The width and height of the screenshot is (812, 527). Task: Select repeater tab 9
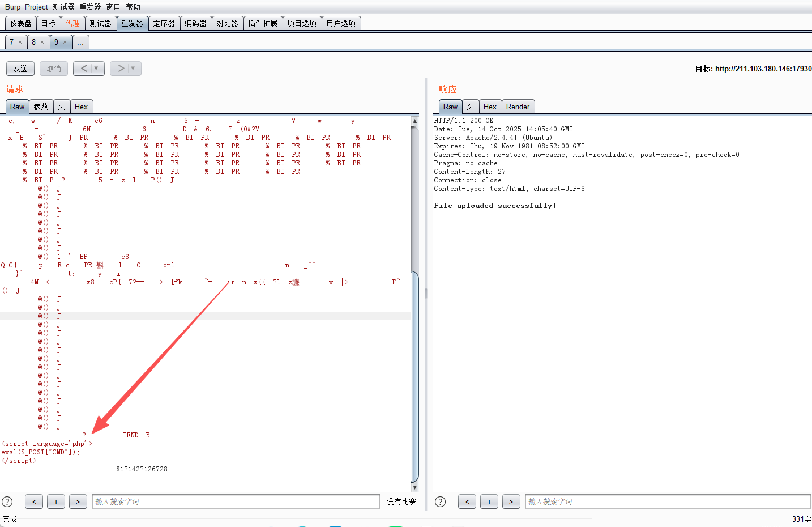coord(56,42)
